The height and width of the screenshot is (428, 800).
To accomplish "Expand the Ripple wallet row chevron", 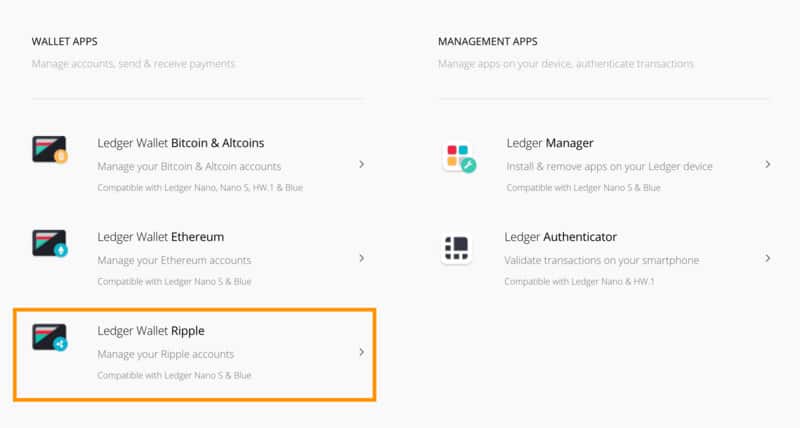I will pyautogui.click(x=361, y=352).
